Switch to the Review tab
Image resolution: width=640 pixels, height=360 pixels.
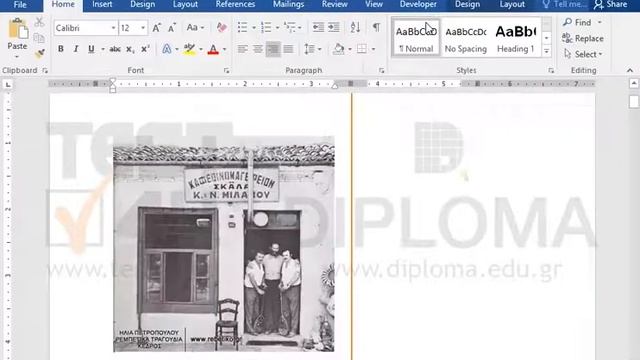coord(334,5)
